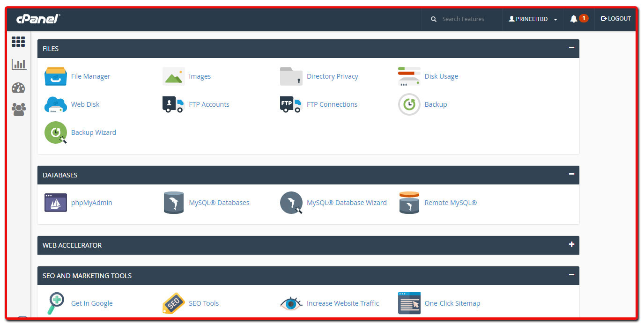This screenshot has width=644, height=323.
Task: Click the Get In Google link
Action: 92,303
